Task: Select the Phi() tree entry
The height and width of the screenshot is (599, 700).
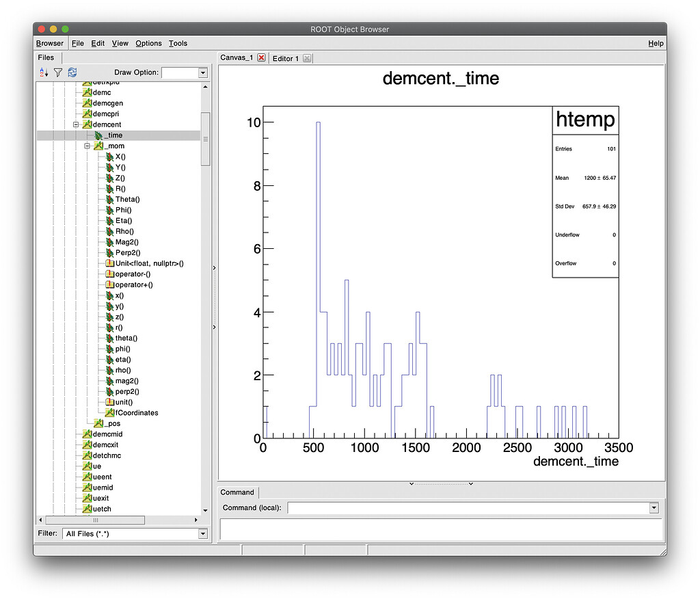Action: [x=123, y=210]
